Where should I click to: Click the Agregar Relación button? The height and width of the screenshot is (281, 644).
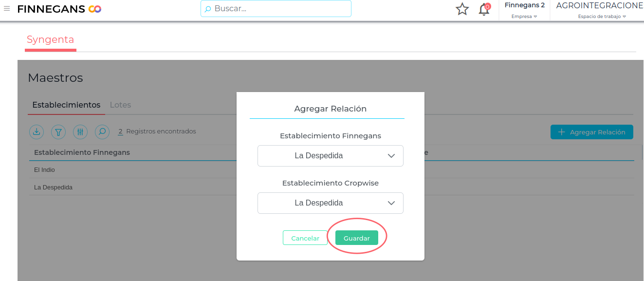[x=591, y=132]
